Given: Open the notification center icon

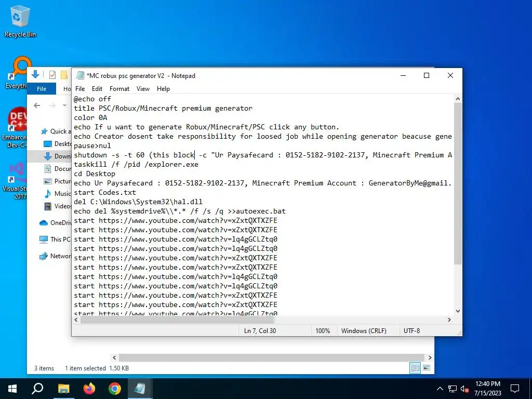Looking at the screenshot, I should pos(515,389).
